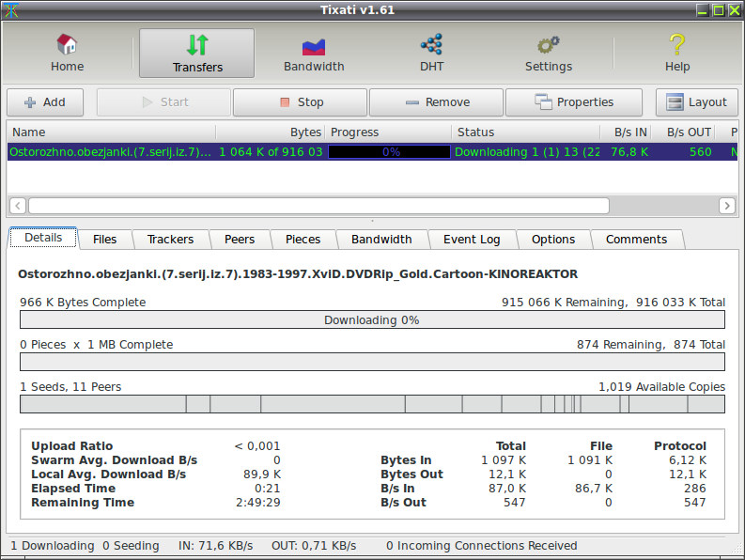The height and width of the screenshot is (560, 745).
Task: Click the Upload Ratio label
Action: [72, 446]
